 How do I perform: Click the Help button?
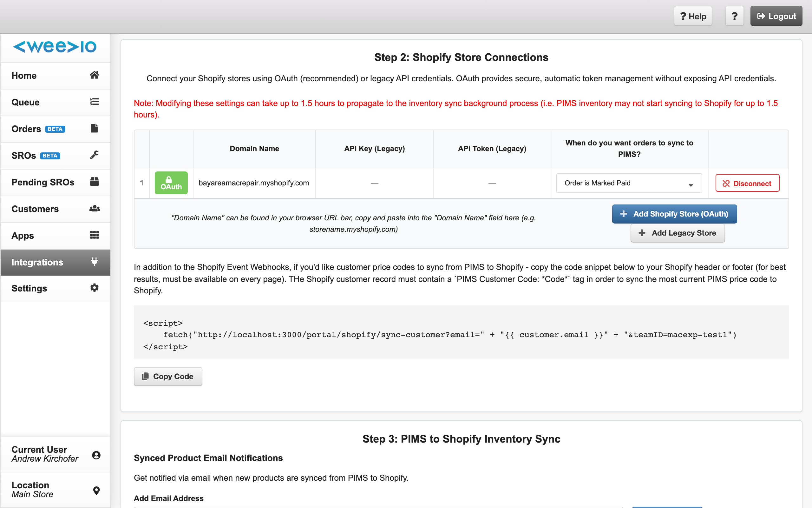693,16
